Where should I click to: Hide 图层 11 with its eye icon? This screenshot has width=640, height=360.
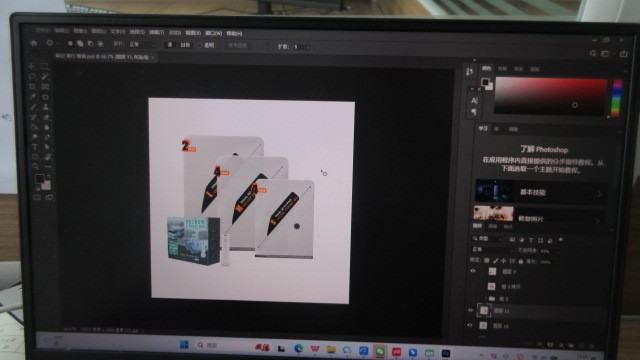point(471,311)
